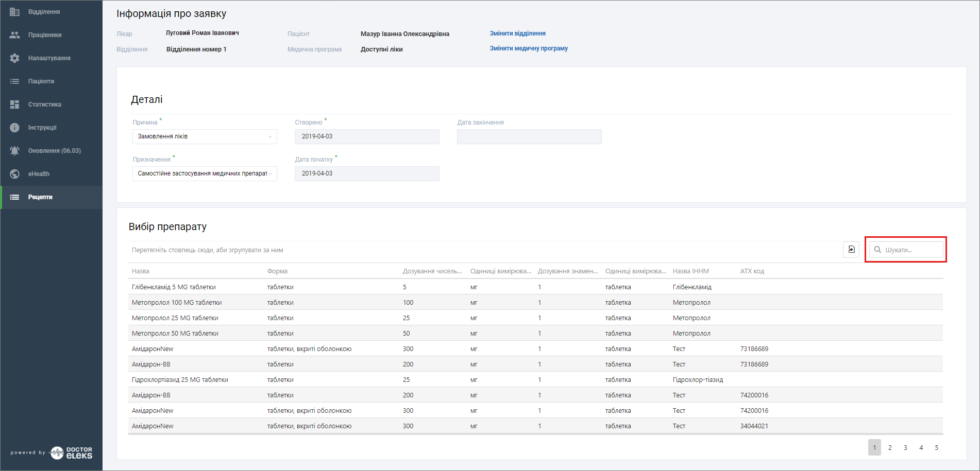Click the grouping drop area text
The image size is (980, 471).
pos(208,250)
